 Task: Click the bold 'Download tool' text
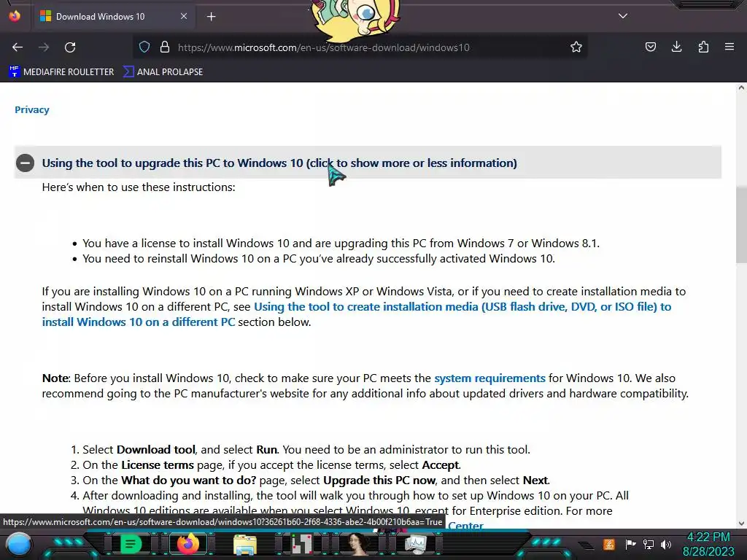click(x=156, y=449)
